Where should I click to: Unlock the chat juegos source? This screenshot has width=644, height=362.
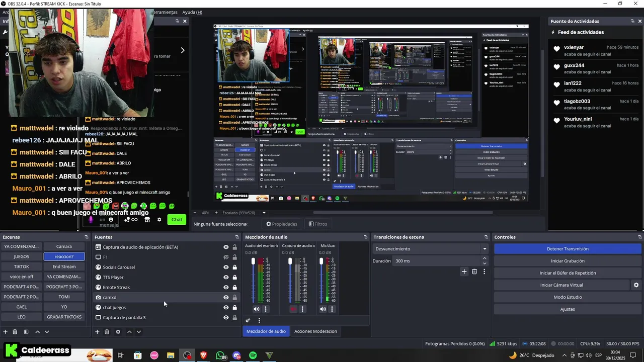pyautogui.click(x=234, y=307)
